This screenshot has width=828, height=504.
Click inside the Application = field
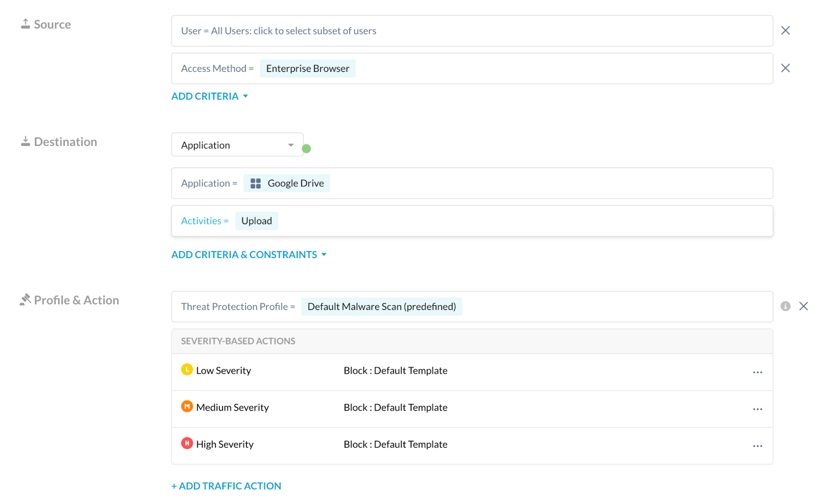click(472, 183)
